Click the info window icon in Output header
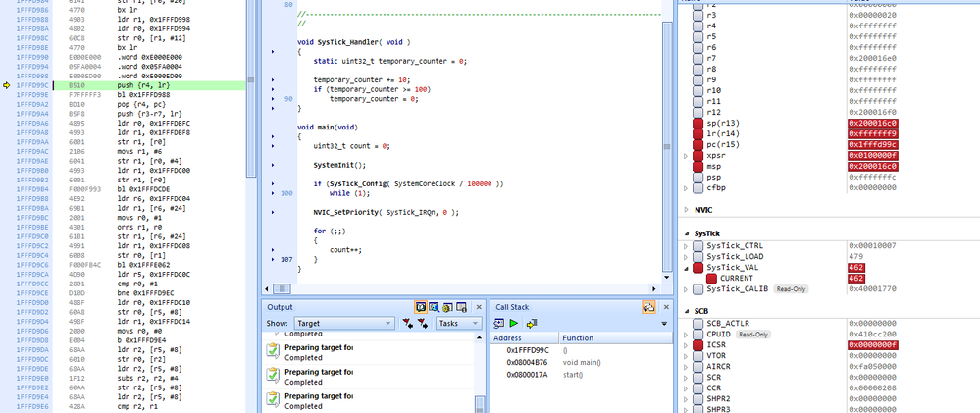Viewport: 980px width, 413px height. [461, 307]
